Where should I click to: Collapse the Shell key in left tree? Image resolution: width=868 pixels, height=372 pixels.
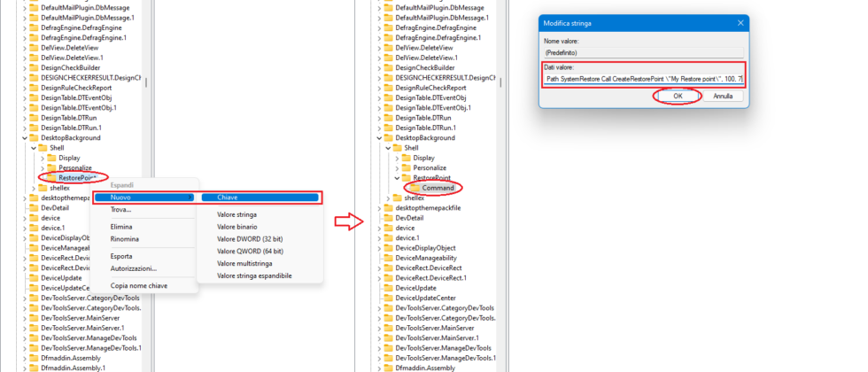click(x=34, y=148)
